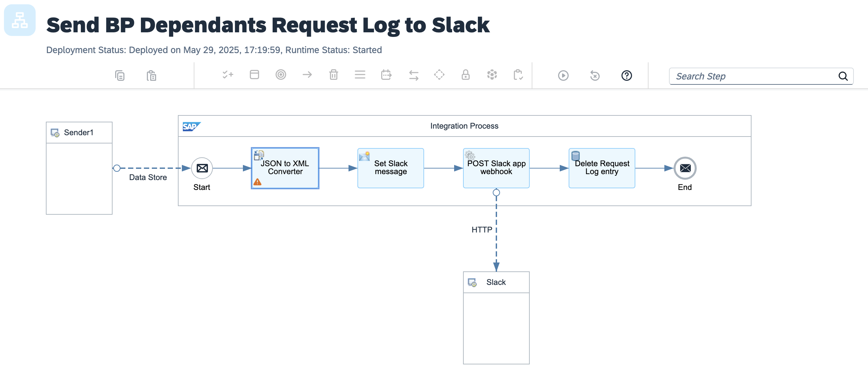Click the dashed diamond routing icon

(439, 75)
